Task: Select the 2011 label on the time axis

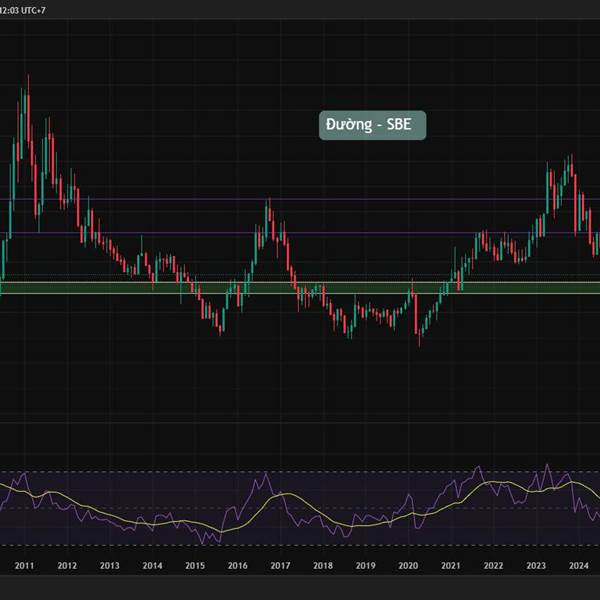Action: 24,566
